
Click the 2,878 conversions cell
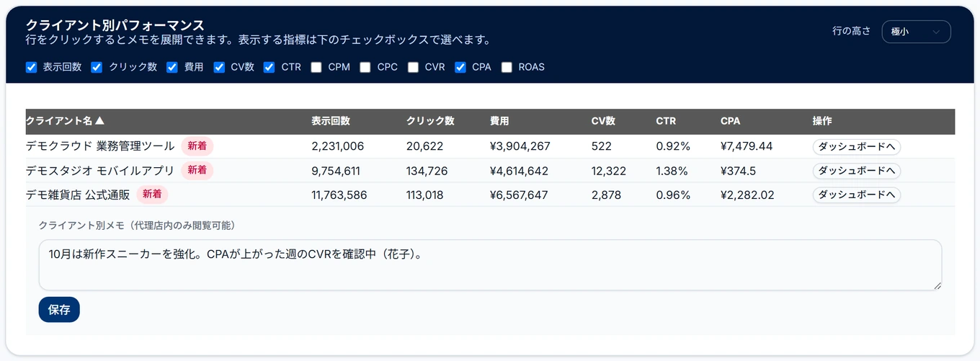tap(606, 195)
